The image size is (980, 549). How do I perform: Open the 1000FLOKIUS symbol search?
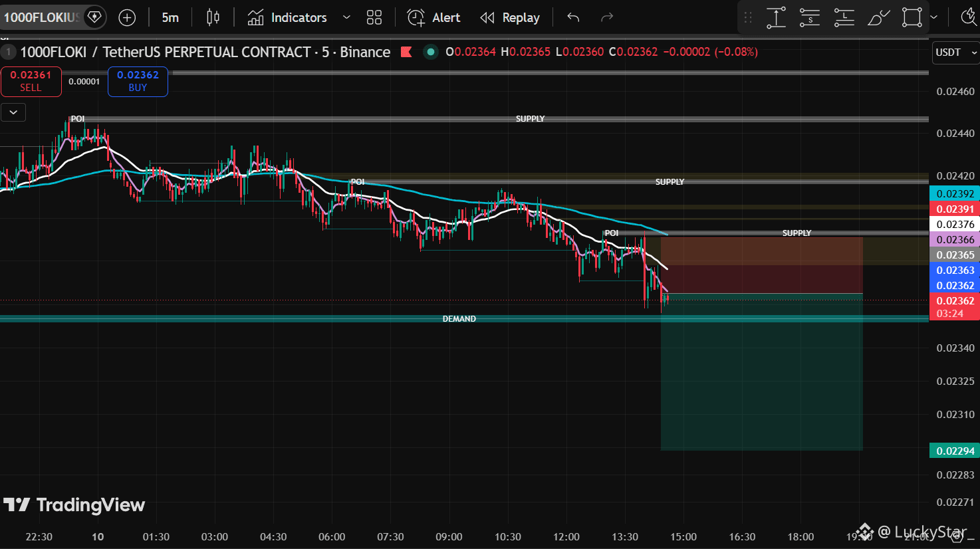pyautogui.click(x=41, y=17)
